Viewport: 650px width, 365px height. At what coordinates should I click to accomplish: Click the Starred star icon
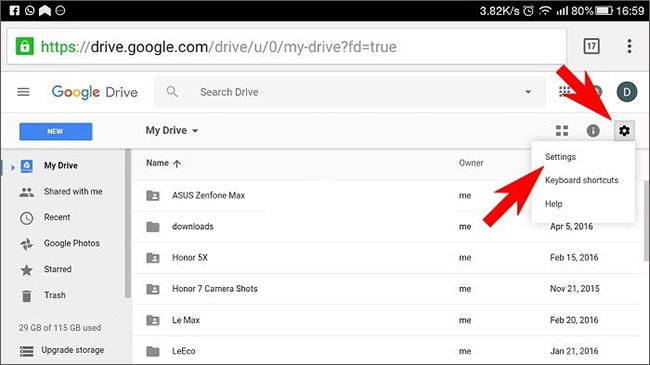[x=27, y=270]
